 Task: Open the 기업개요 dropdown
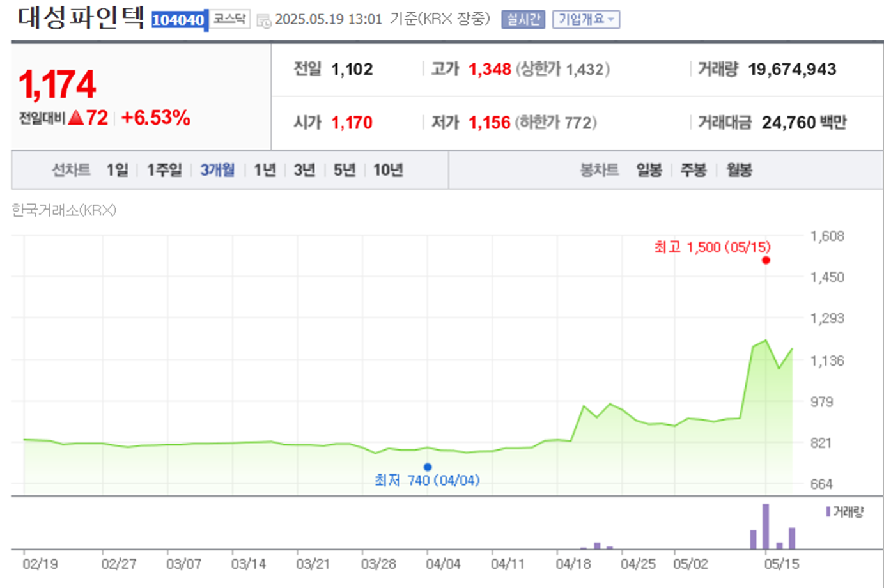tap(586, 20)
